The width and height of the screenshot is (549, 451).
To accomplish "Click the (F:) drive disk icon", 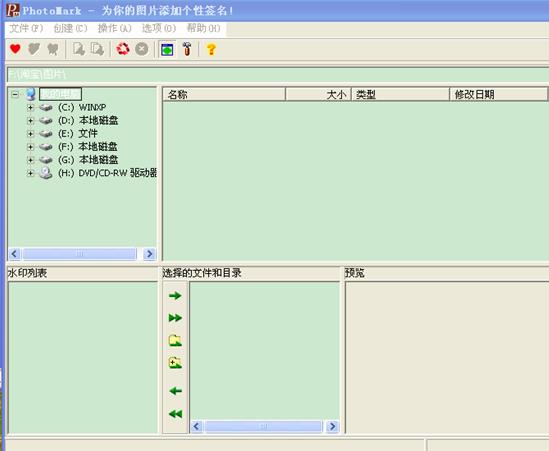I will pos(46,147).
